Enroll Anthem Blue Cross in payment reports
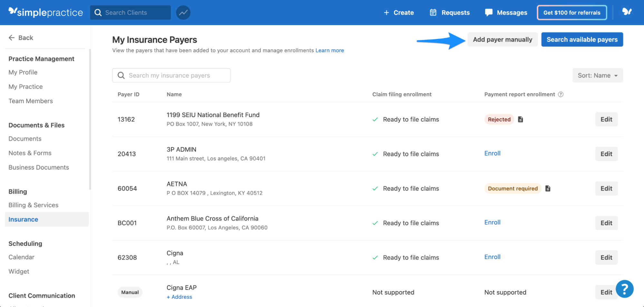This screenshot has height=307, width=644. pos(492,222)
